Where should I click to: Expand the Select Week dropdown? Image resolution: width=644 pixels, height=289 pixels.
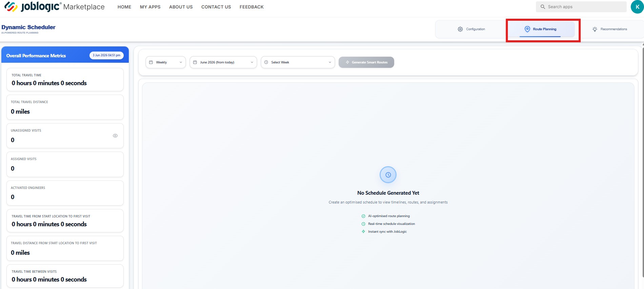point(298,62)
